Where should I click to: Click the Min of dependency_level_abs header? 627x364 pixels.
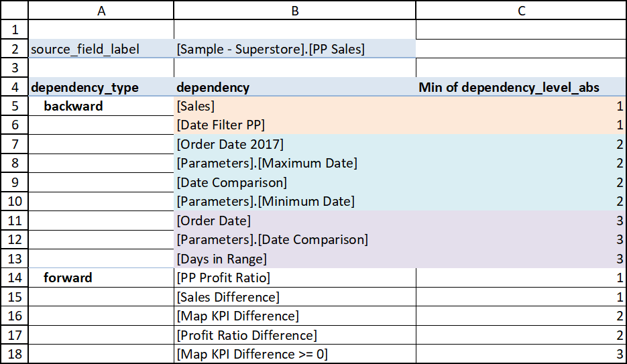[521, 87]
